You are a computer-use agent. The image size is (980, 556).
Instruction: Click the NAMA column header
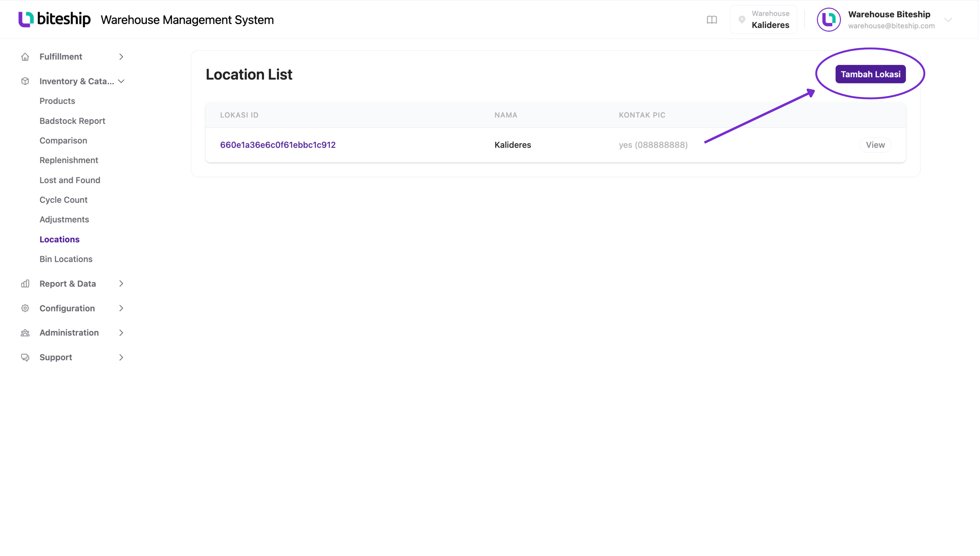click(506, 115)
